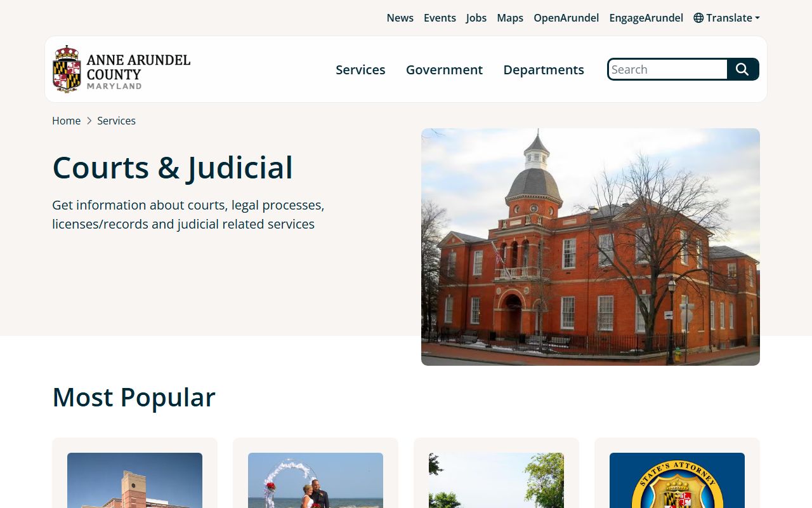Click the Anne Arundel County logo
Screen dimensions: 812x508
click(x=121, y=69)
